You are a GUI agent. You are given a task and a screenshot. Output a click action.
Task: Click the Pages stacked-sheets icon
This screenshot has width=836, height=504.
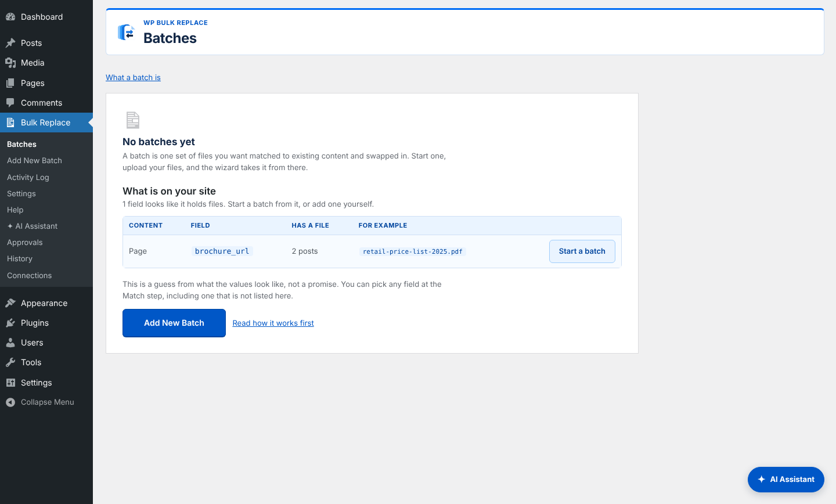(x=10, y=83)
